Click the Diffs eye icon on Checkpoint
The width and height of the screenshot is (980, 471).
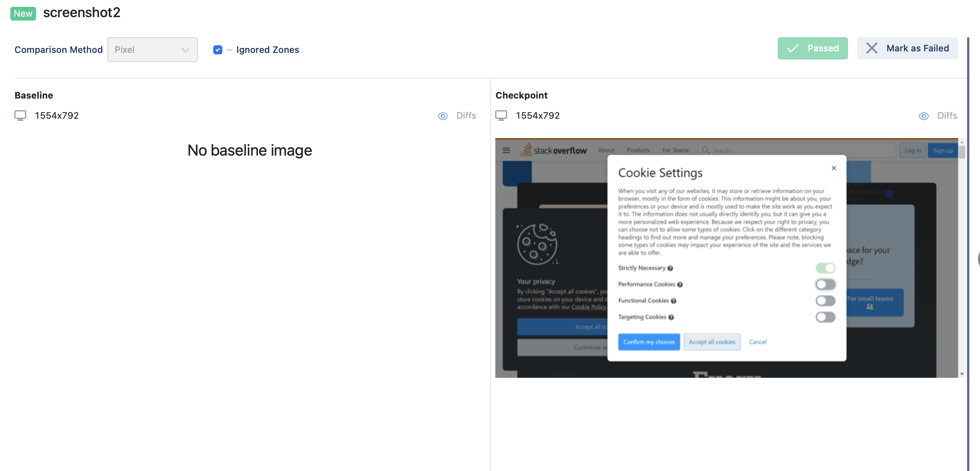(923, 116)
